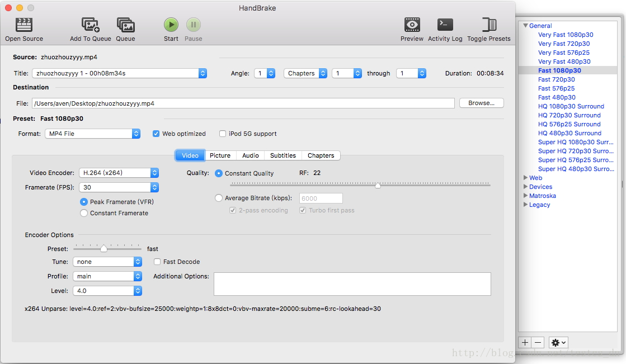
Task: Select the Fast 720p30 preset
Action: pyautogui.click(x=557, y=79)
